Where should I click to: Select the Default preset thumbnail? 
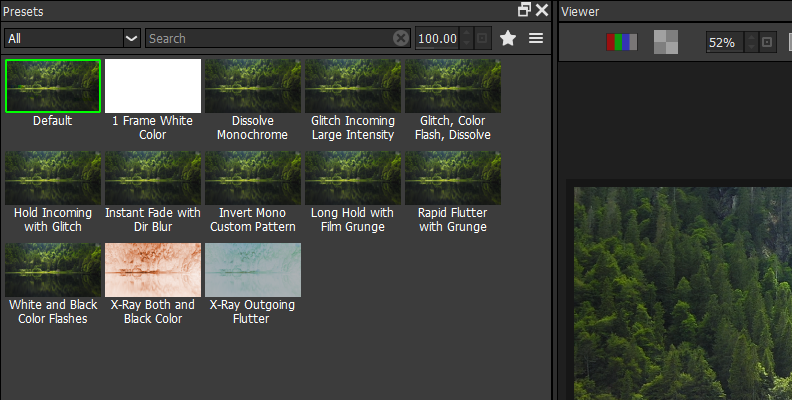(x=53, y=86)
